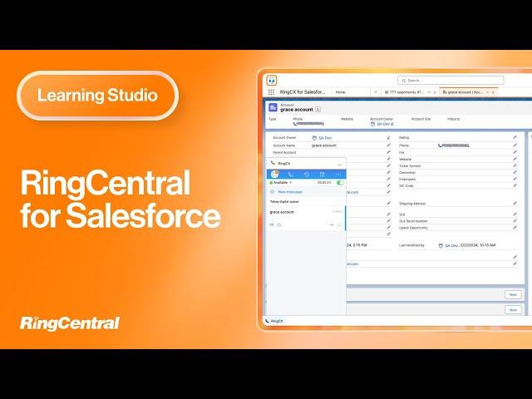Viewport: 532px width, 399px height.
Task: Open the Available status dropdown
Action: pyautogui.click(x=281, y=183)
